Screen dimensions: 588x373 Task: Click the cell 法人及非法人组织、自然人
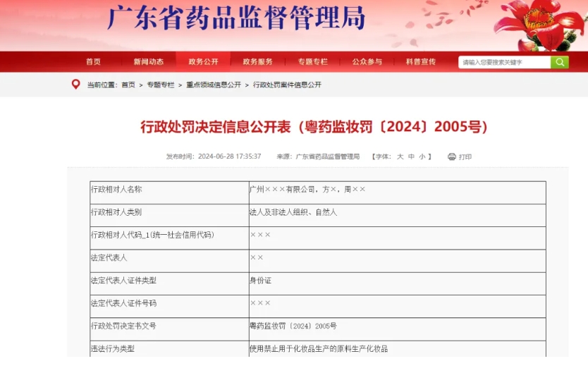[398, 215]
